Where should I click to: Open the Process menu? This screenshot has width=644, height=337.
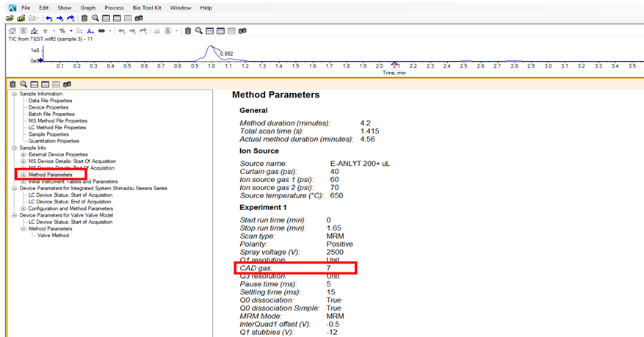pos(114,7)
